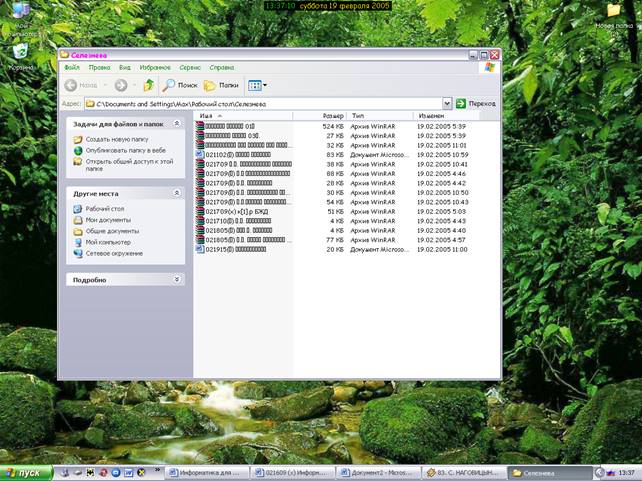Click the пуск Start button
Viewport: 642px width, 481px height.
point(26,471)
